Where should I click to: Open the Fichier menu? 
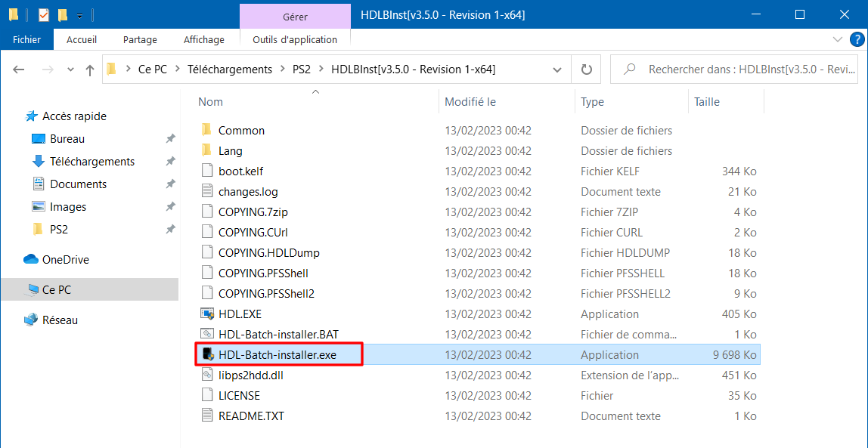click(x=27, y=40)
